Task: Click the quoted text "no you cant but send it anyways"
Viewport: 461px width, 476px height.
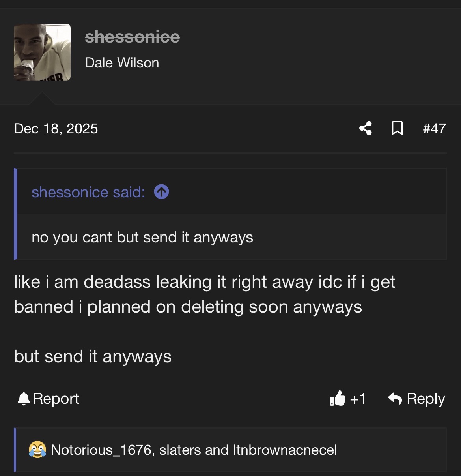Action: pos(142,237)
